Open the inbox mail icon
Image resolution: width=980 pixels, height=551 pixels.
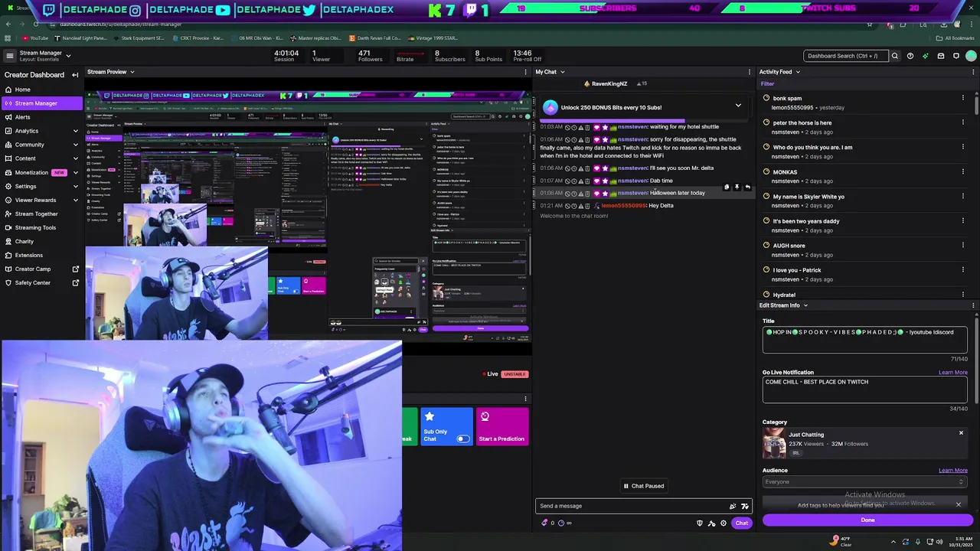pos(941,56)
